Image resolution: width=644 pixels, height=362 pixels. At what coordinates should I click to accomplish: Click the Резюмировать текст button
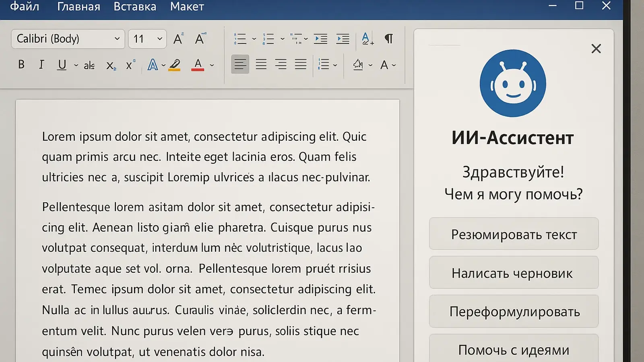[x=514, y=234]
